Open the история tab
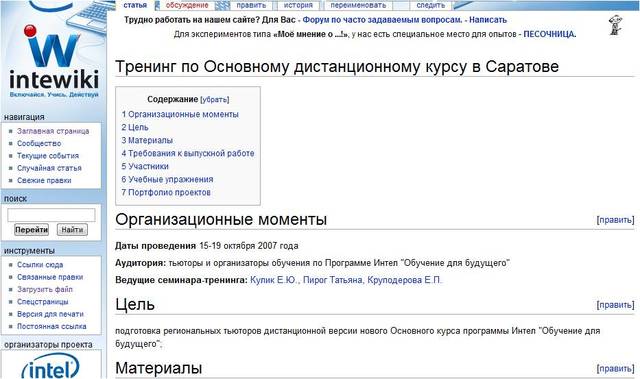The height and width of the screenshot is (379, 640). [x=298, y=5]
